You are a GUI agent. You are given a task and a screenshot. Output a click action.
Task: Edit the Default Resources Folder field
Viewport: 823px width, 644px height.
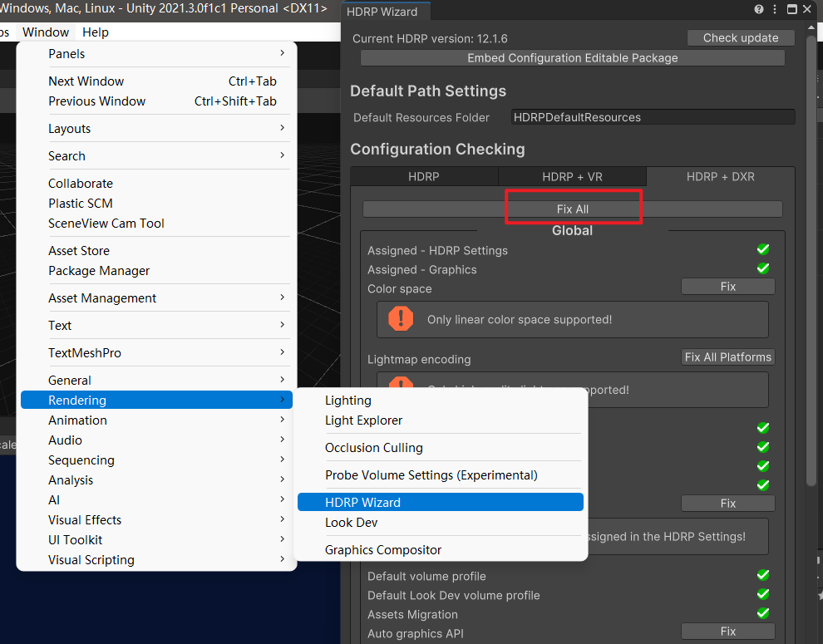tap(653, 117)
